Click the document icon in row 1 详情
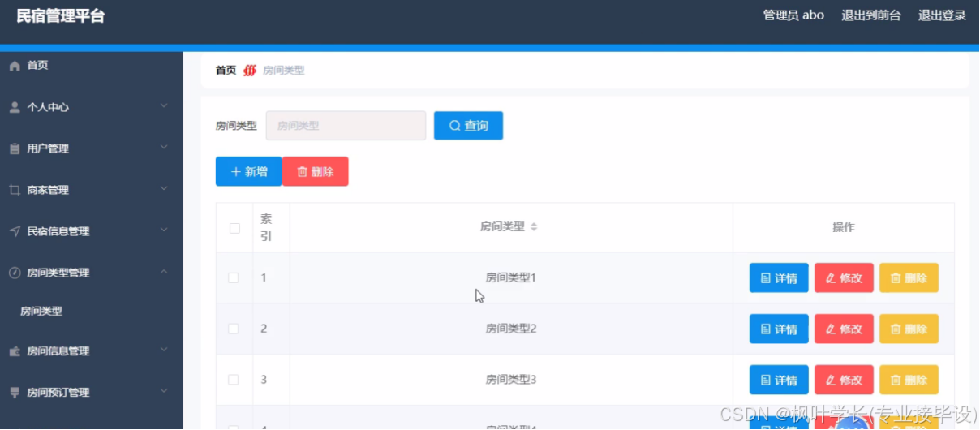The height and width of the screenshot is (430, 980). tap(766, 278)
